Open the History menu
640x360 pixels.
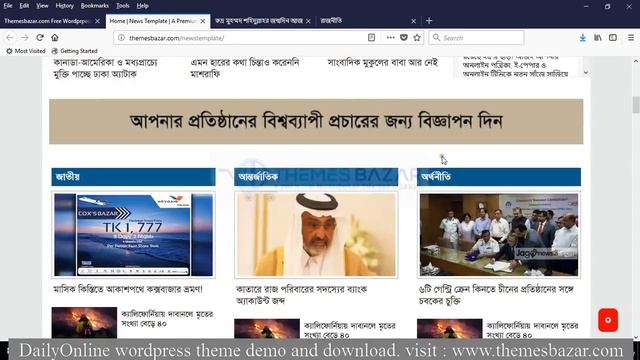(64, 6)
